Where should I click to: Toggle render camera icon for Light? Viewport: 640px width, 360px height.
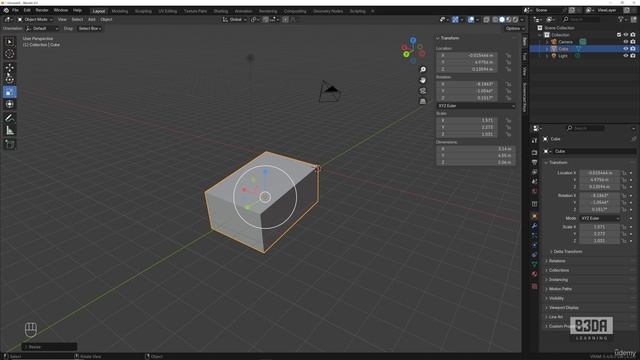633,56
